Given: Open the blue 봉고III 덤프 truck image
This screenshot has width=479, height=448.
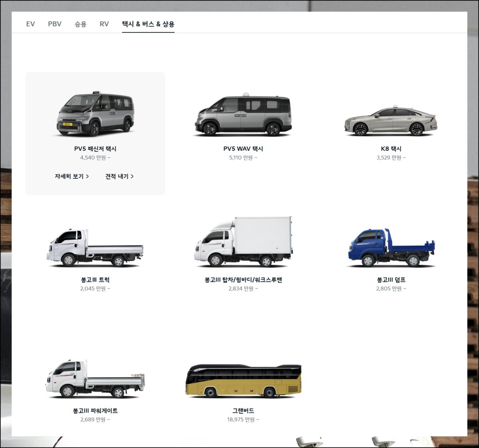Looking at the screenshot, I should point(391,247).
